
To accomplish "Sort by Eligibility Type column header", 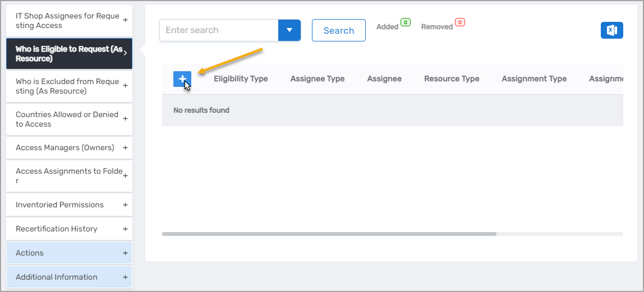I will [241, 79].
